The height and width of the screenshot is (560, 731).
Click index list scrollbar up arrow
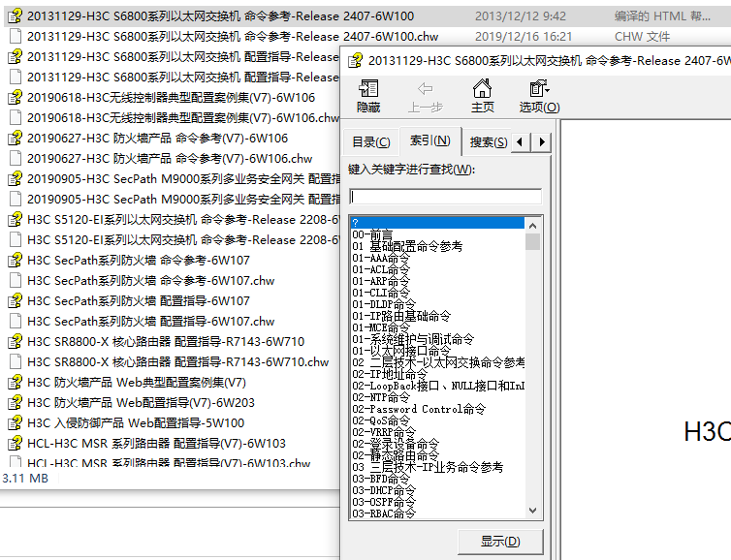click(532, 226)
